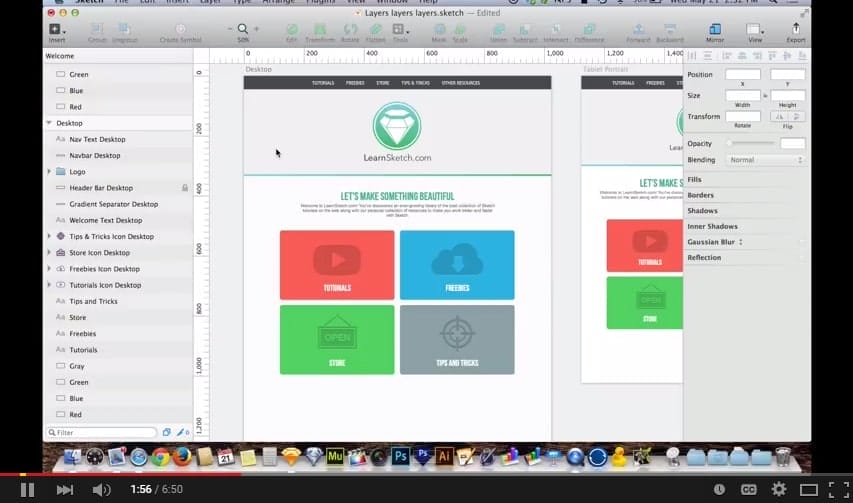The image size is (853, 503).
Task: Click the Export icon in toolbar
Action: 796,28
